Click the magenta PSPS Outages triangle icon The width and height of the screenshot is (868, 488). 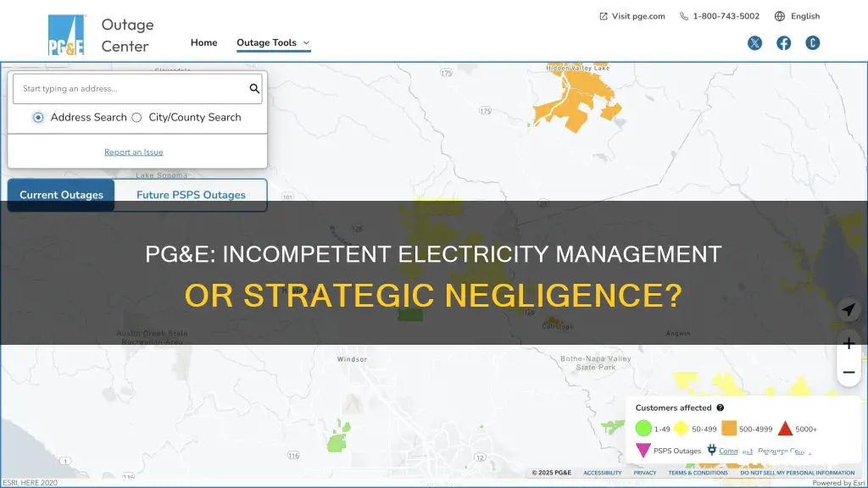(x=643, y=450)
